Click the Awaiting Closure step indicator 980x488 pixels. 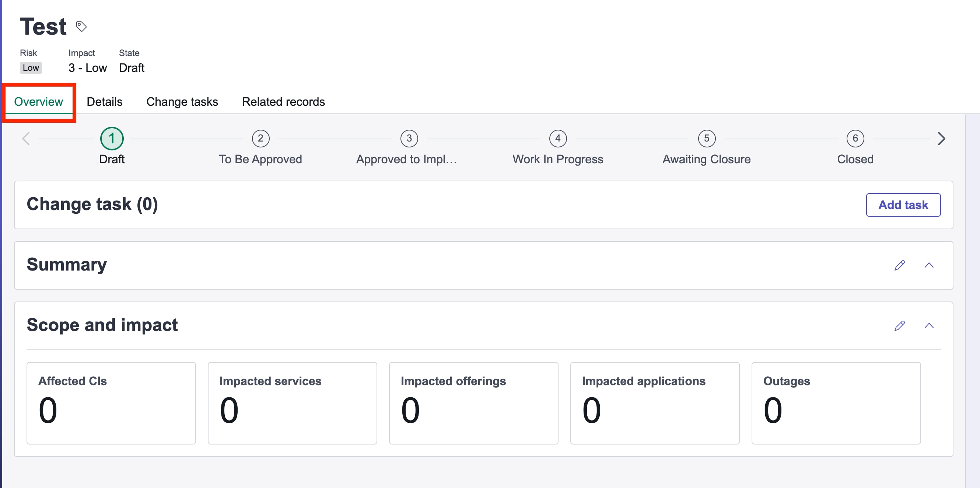(x=706, y=139)
